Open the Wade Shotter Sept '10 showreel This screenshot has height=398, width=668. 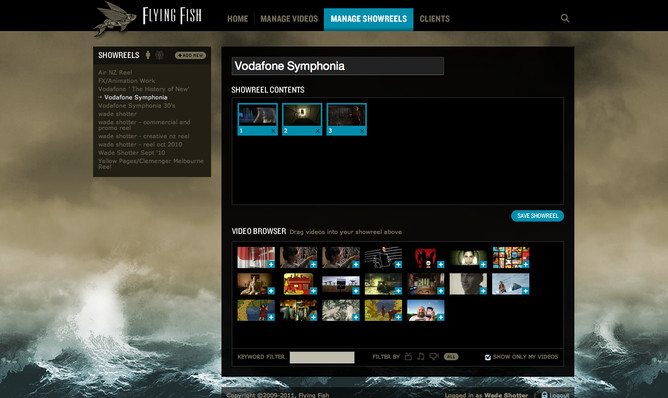132,153
